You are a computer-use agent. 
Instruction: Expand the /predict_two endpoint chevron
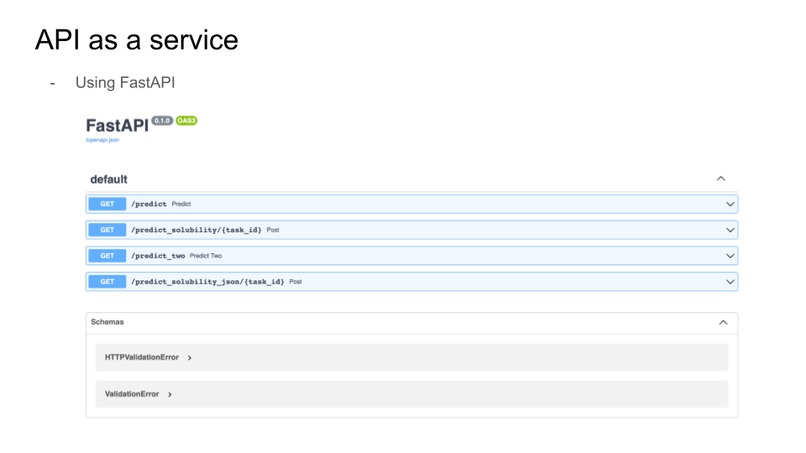point(730,256)
